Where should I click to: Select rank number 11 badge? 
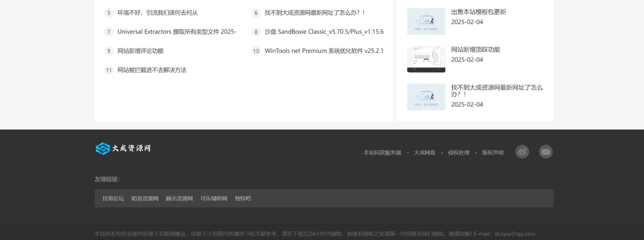click(x=109, y=70)
